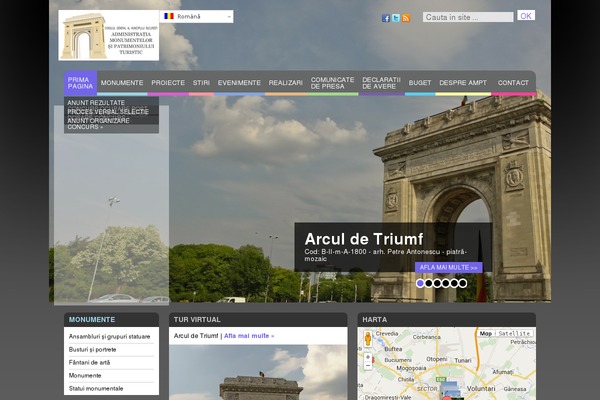Click the Arcul de Triumf site logo

pos(109,36)
